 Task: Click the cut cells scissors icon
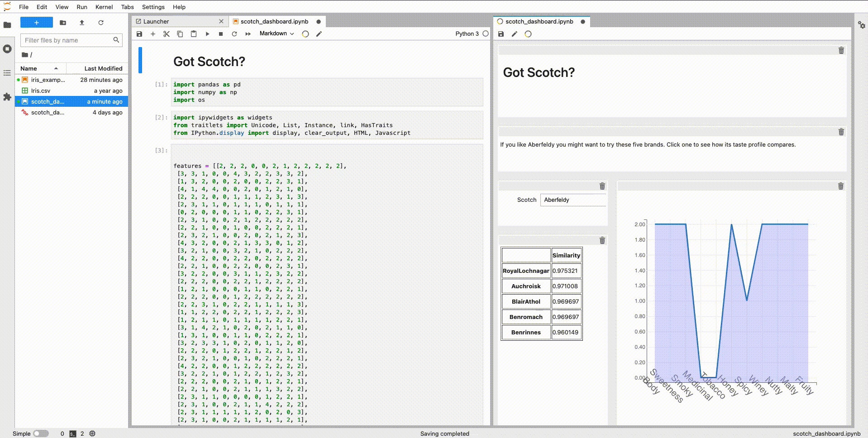coord(167,34)
